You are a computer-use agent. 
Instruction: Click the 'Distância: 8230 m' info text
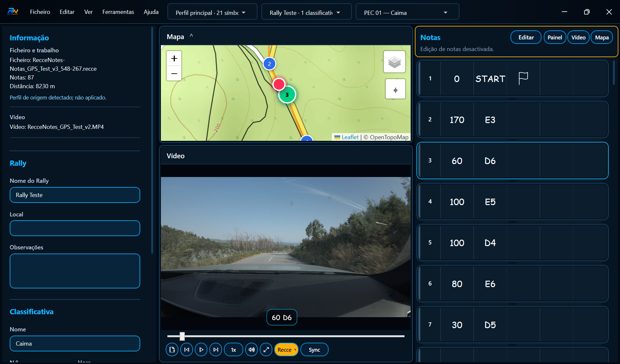tap(32, 86)
